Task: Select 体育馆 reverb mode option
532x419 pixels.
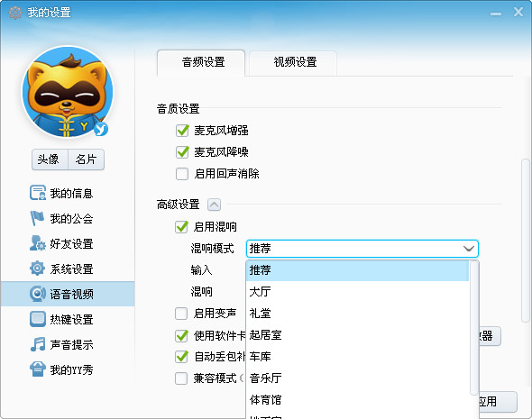Action: (357, 400)
